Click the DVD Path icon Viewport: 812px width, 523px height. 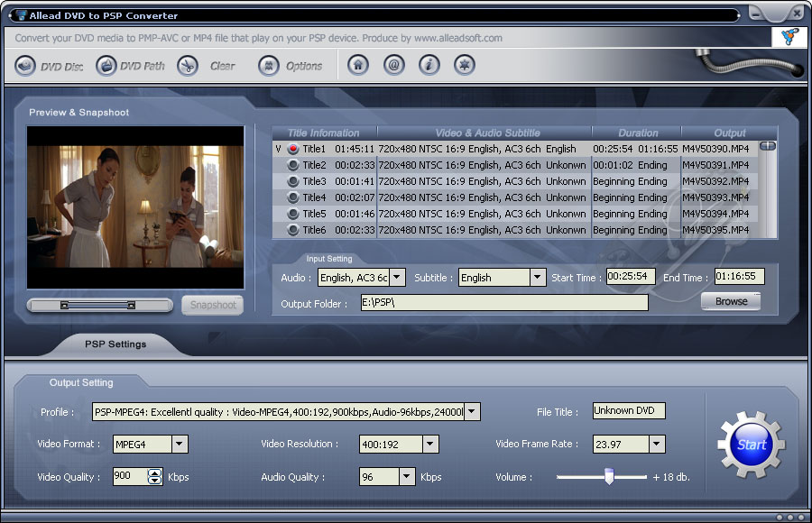106,65
